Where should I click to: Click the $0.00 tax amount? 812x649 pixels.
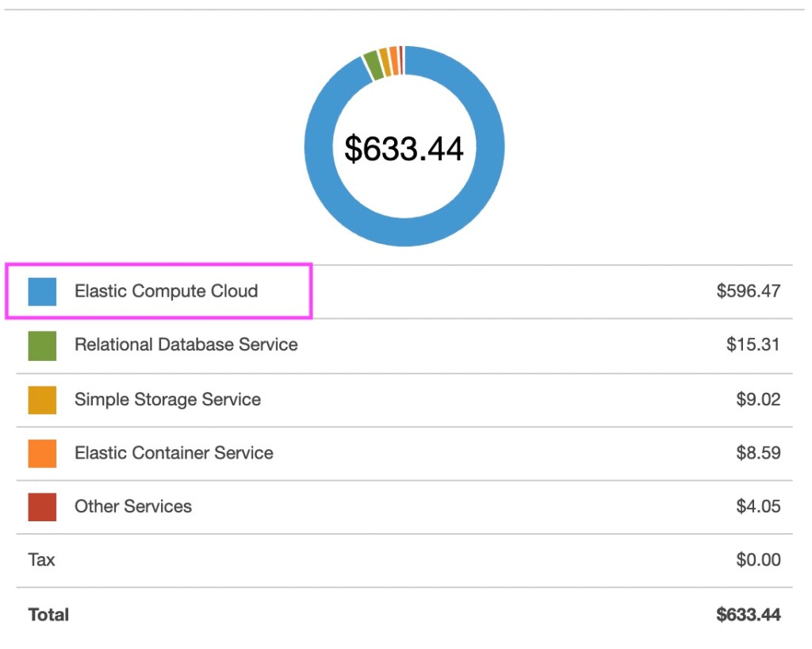tap(757, 560)
